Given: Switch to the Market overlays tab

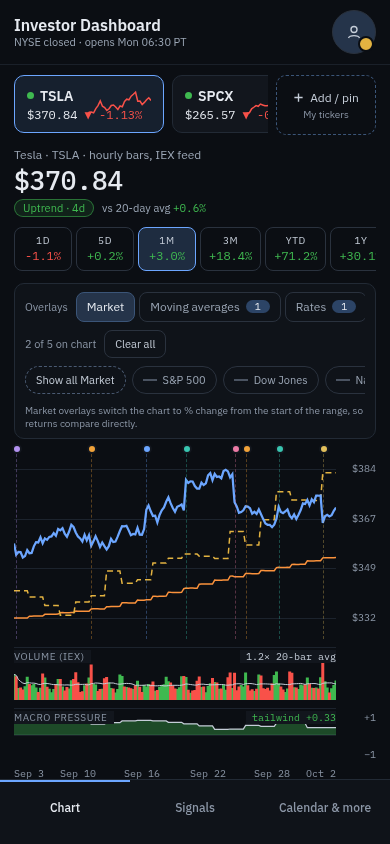Looking at the screenshot, I should click(x=105, y=307).
